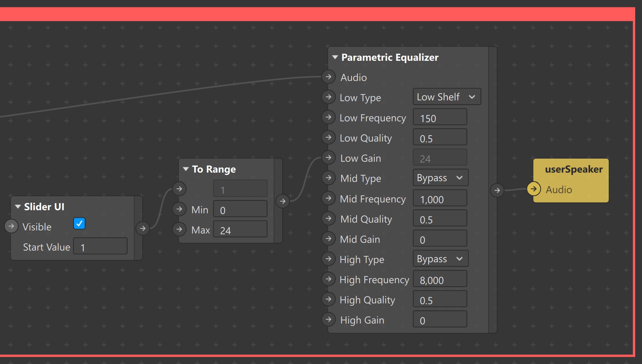
Task: Select the Parametric Equalizer title text
Action: coord(390,58)
